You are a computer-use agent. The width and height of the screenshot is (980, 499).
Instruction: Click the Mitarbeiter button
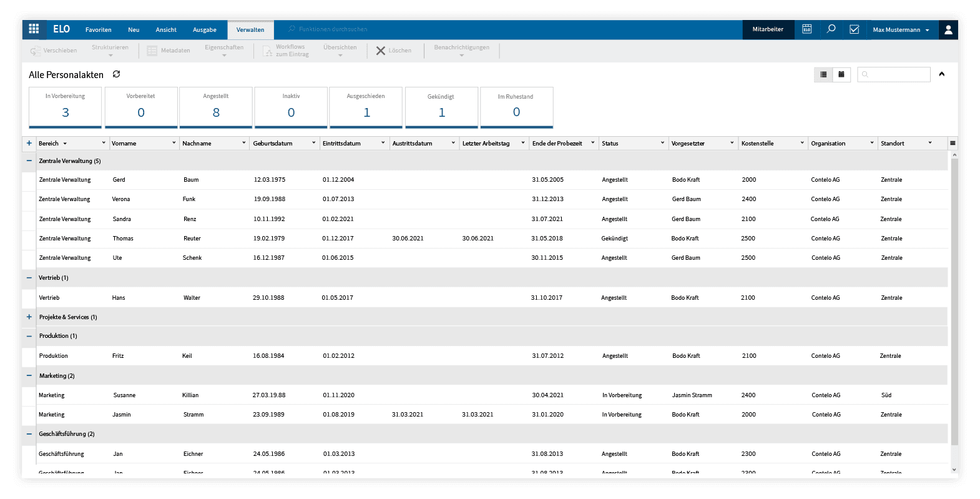pyautogui.click(x=768, y=29)
